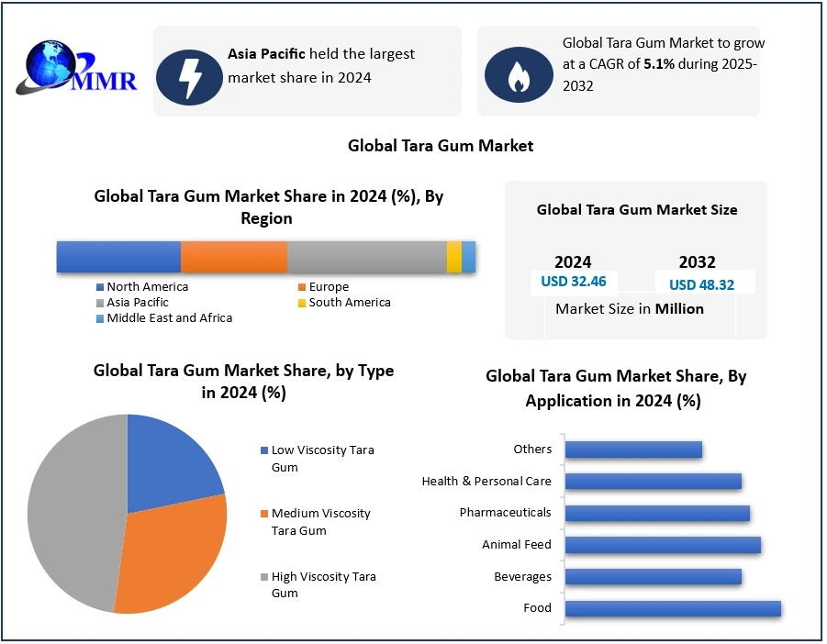Screen dimensions: 827x644
Task: Click the Low Viscosity Tara Gum legend marker
Action: pos(264,450)
